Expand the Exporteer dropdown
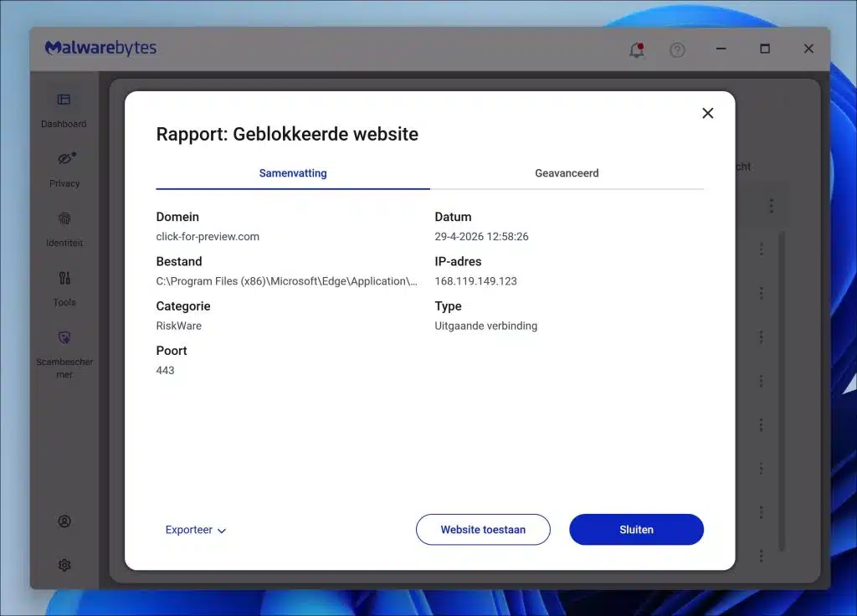This screenshot has height=616, width=857. (196, 530)
